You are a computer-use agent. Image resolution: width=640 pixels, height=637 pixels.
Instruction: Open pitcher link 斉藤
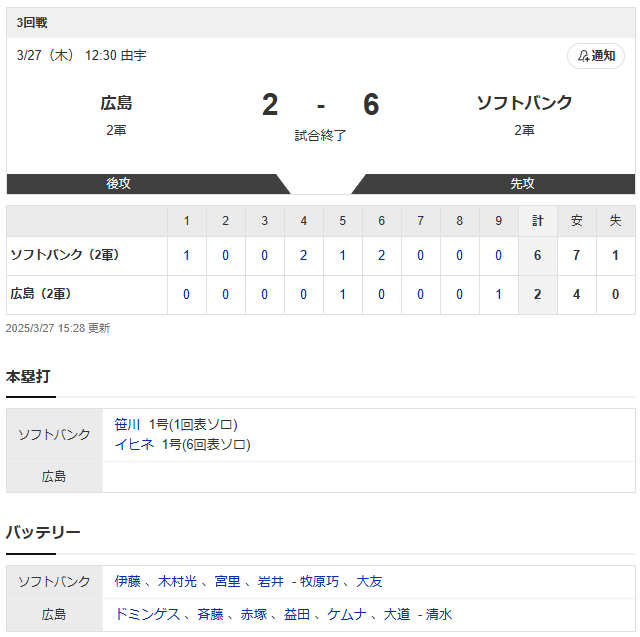point(210,614)
